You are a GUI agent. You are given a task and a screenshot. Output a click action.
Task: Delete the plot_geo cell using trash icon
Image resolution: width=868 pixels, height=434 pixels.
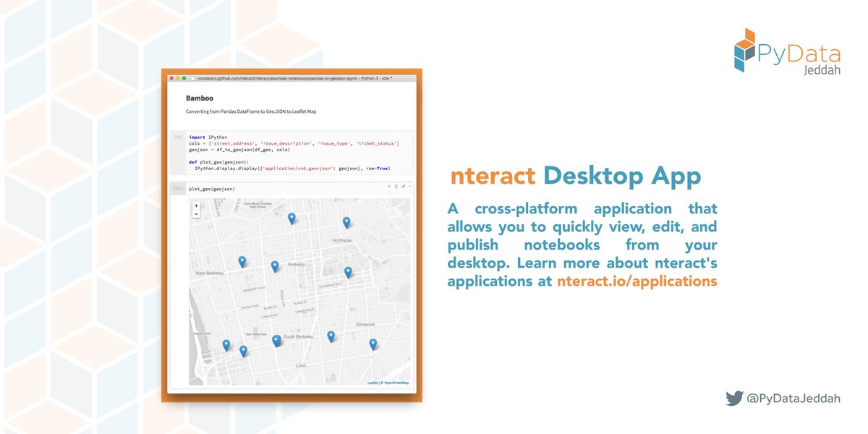[x=396, y=187]
